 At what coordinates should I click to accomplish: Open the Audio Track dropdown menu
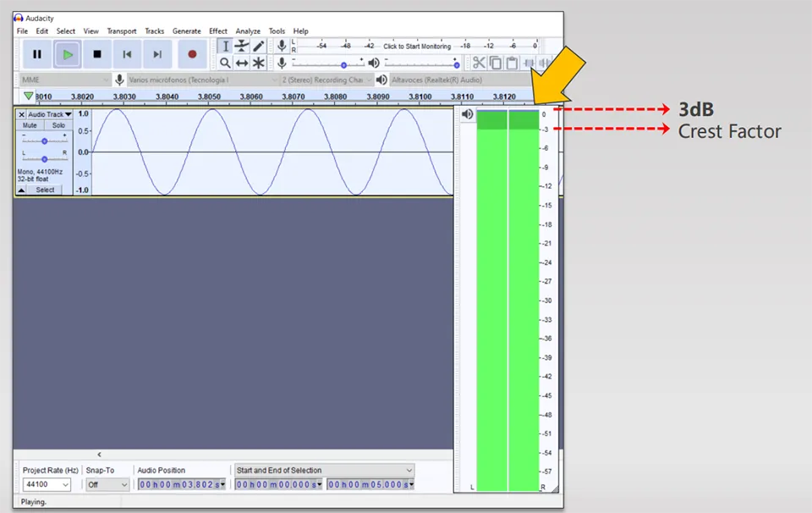click(x=49, y=114)
